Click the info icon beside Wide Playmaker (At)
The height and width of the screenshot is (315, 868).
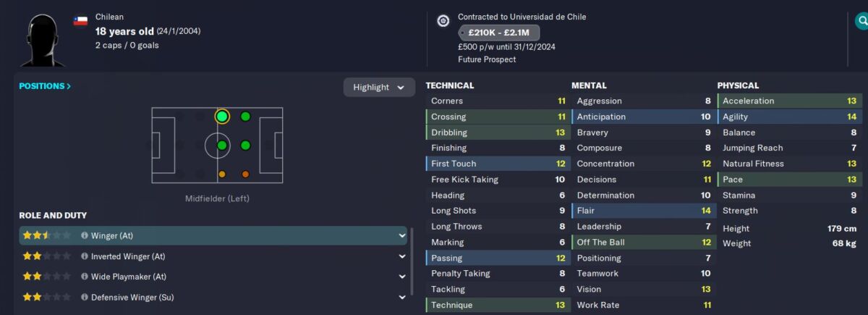(85, 277)
